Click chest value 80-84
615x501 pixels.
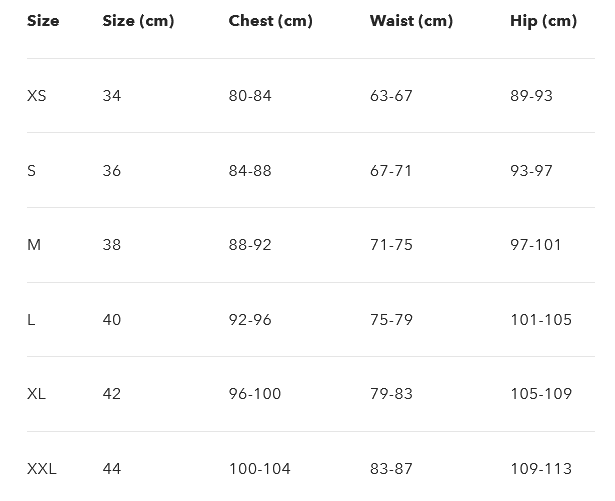pos(250,96)
